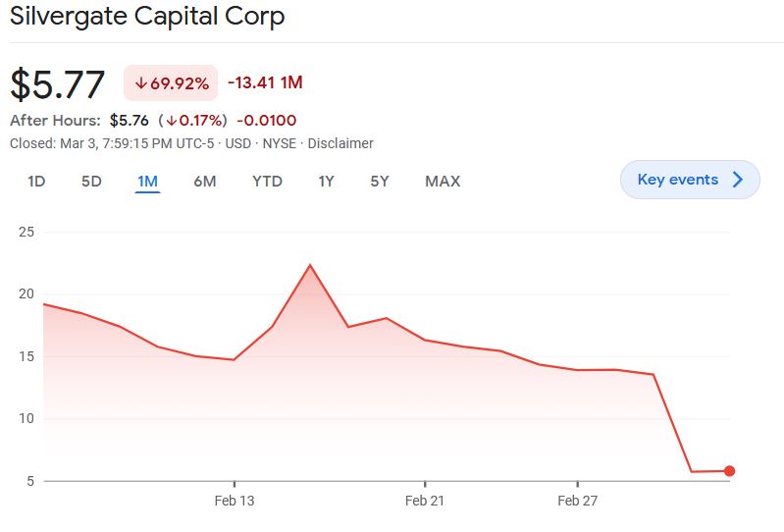Viewport: 784px width, 532px height.
Task: Open the Key events button
Action: coord(690,180)
